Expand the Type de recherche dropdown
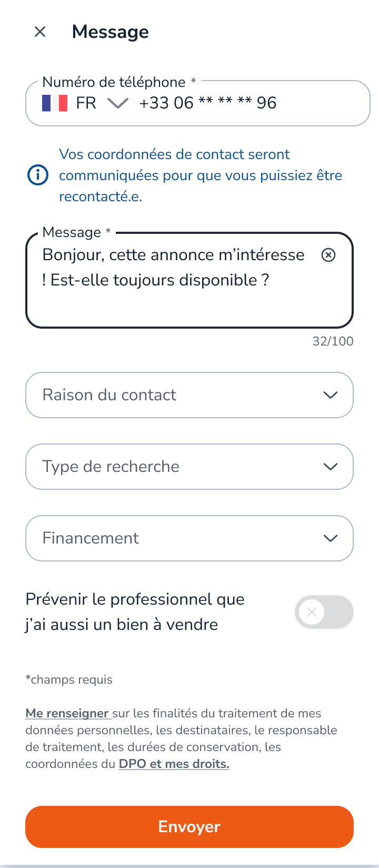 [179, 467]
